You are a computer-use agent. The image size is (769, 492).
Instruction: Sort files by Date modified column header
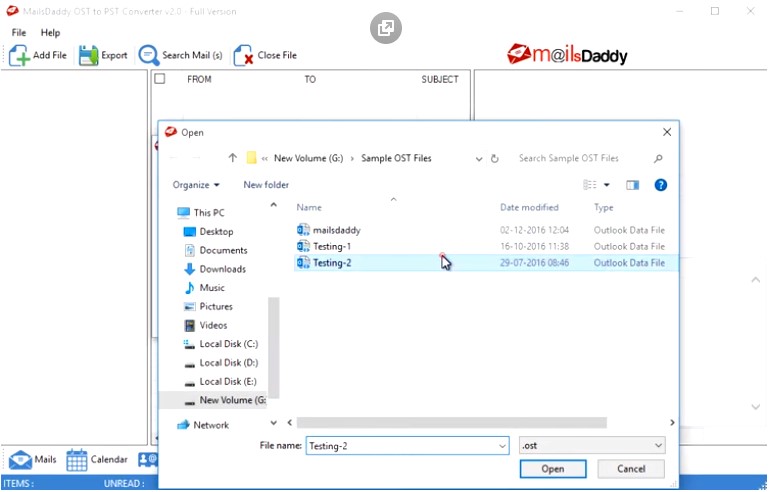click(529, 207)
